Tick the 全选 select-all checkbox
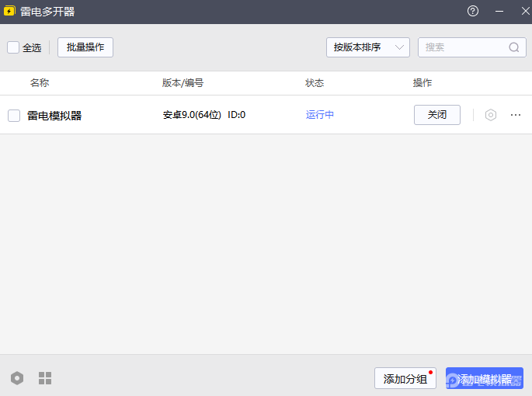 pyautogui.click(x=13, y=47)
